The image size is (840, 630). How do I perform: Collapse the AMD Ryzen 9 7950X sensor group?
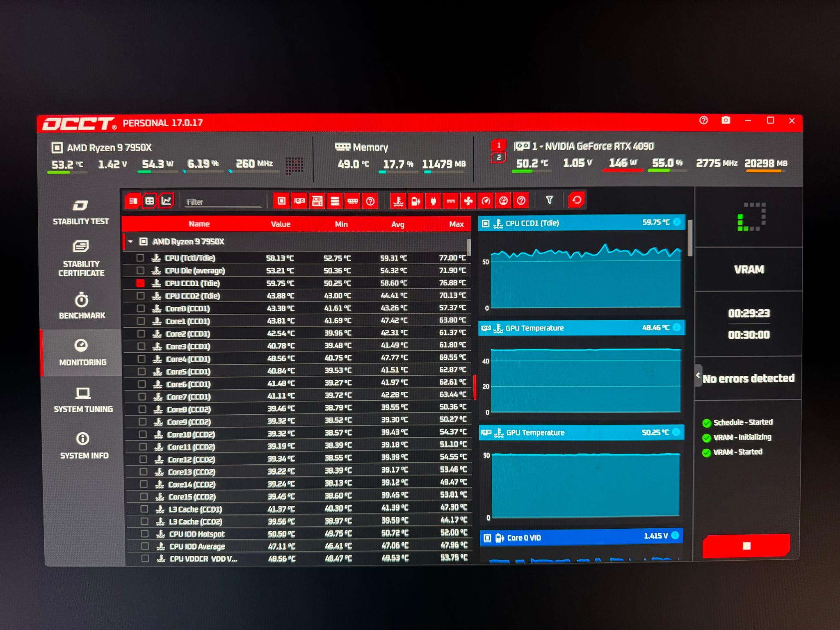tap(130, 242)
